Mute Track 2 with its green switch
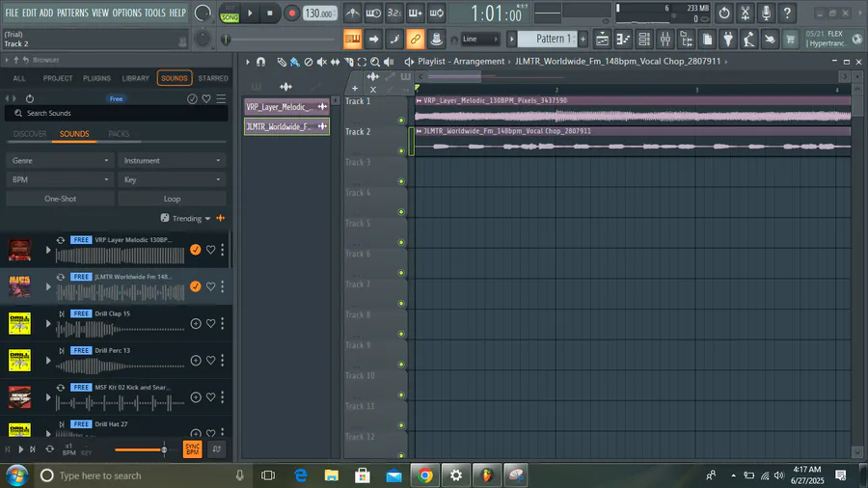This screenshot has height=488, width=868. (x=401, y=150)
